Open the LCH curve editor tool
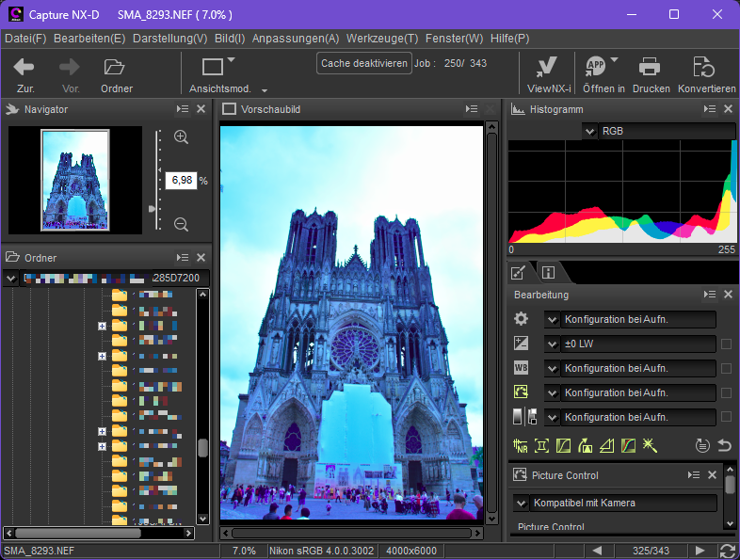This screenshot has width=740, height=560. (x=628, y=445)
